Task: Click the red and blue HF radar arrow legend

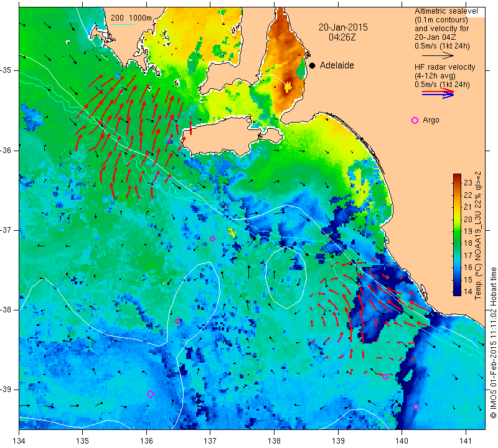Action: 438,93
